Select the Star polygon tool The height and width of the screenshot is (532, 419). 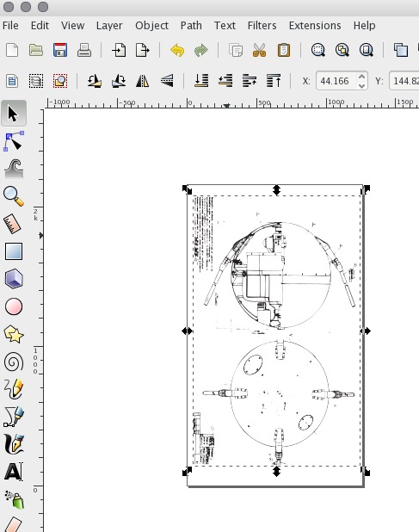(14, 334)
